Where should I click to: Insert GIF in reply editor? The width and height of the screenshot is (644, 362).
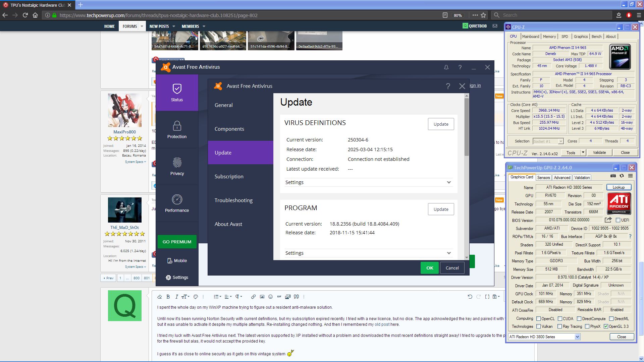[279, 297]
